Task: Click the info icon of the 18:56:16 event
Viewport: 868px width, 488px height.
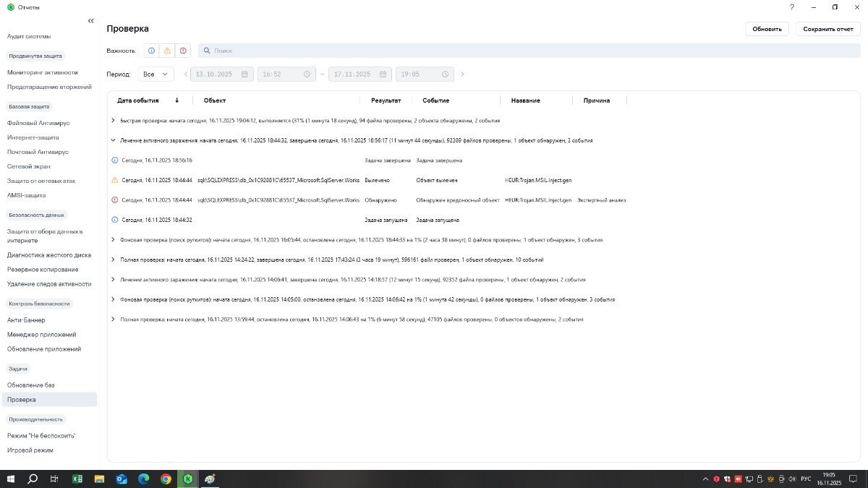Action: click(114, 160)
